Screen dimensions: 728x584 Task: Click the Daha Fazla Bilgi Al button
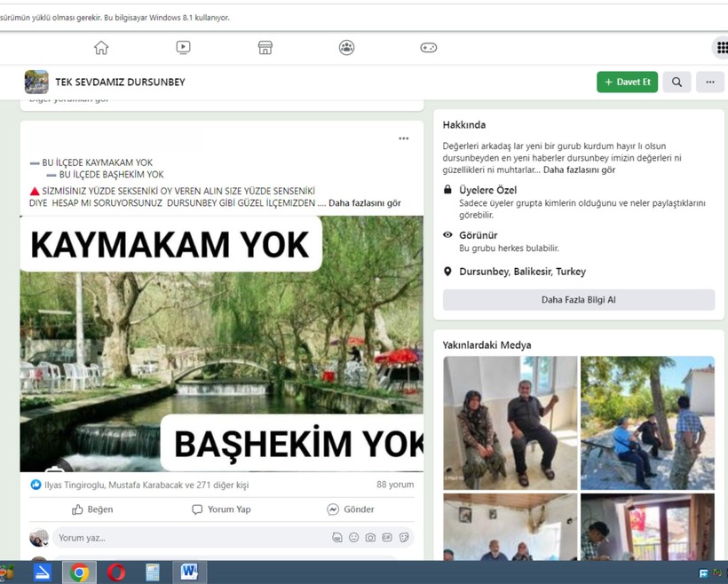coord(579,300)
